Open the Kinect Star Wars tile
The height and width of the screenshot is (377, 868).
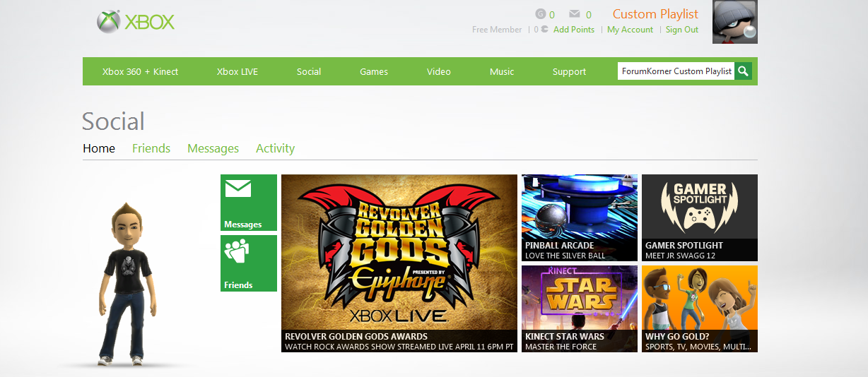(x=580, y=309)
